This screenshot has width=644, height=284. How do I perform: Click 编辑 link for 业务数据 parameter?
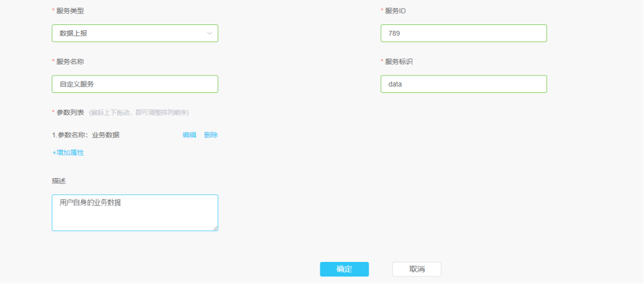pos(189,135)
